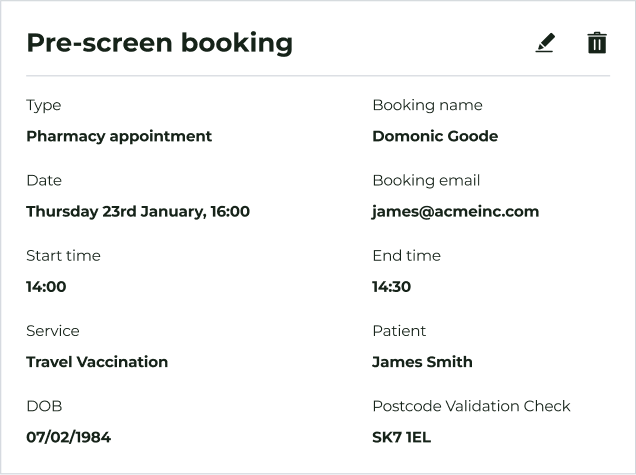Click the edit pencil icon
Viewport: 636px width, 475px height.
544,43
